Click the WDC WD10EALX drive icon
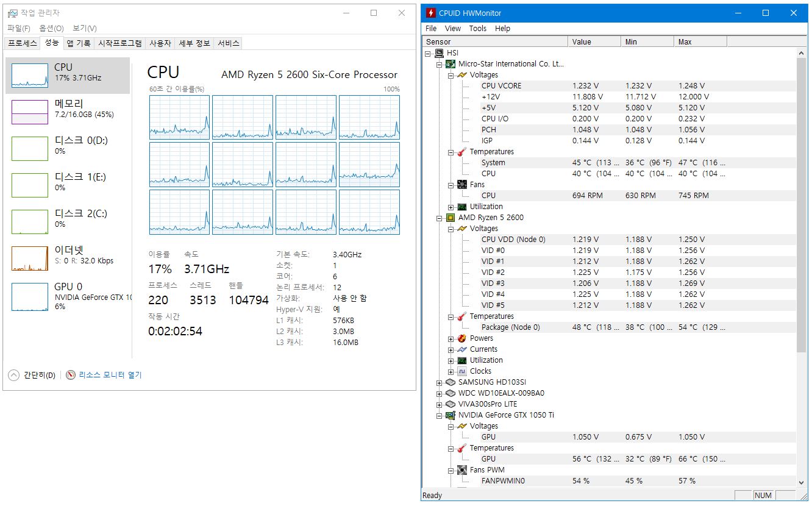This screenshot has width=812, height=506. coord(451,393)
